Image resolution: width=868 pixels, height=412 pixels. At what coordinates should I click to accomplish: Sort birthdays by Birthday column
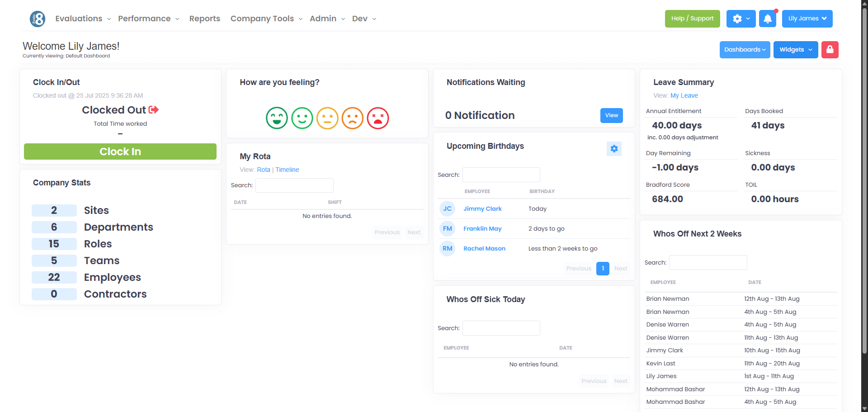[542, 191]
